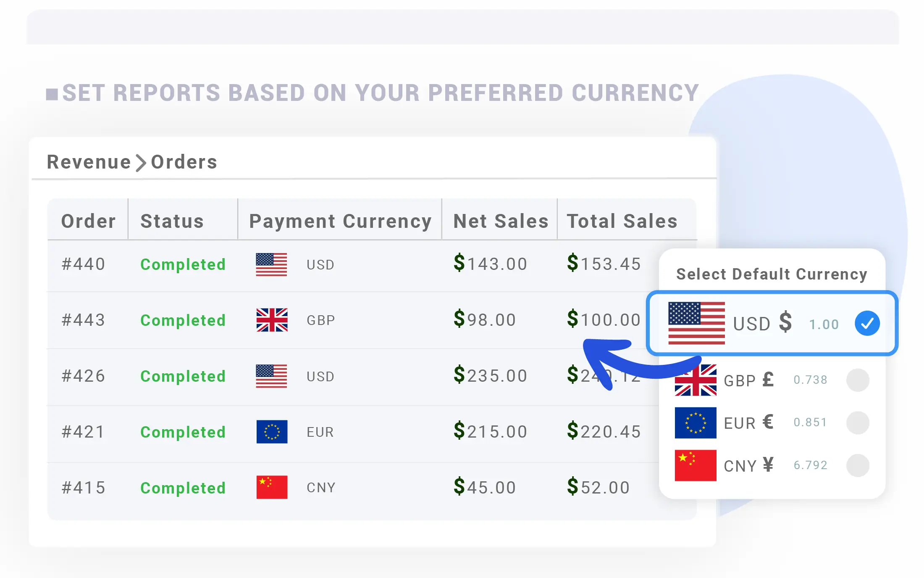The width and height of the screenshot is (924, 578).
Task: Open the Revenue breadcrumb
Action: click(x=89, y=162)
